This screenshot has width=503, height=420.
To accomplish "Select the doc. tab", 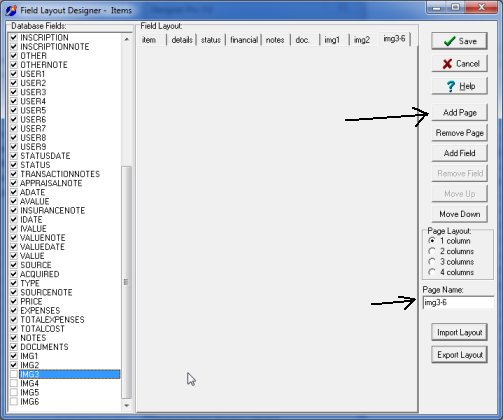I will coord(303,40).
